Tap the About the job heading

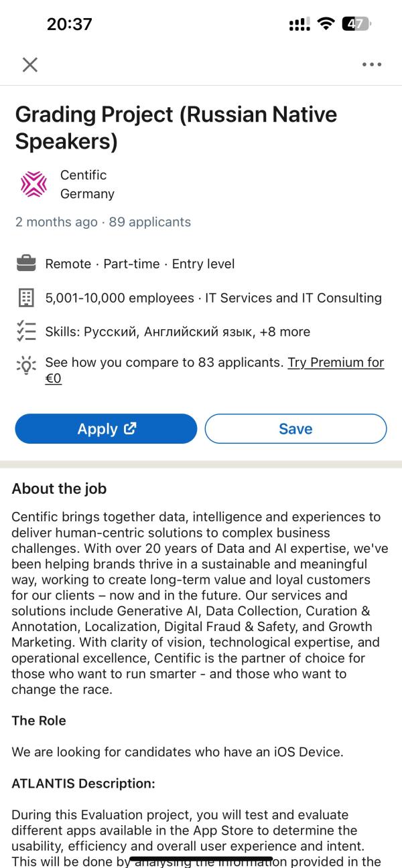point(59,489)
